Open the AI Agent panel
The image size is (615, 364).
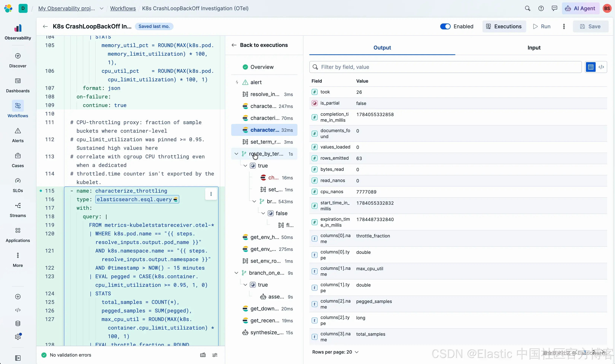580,8
